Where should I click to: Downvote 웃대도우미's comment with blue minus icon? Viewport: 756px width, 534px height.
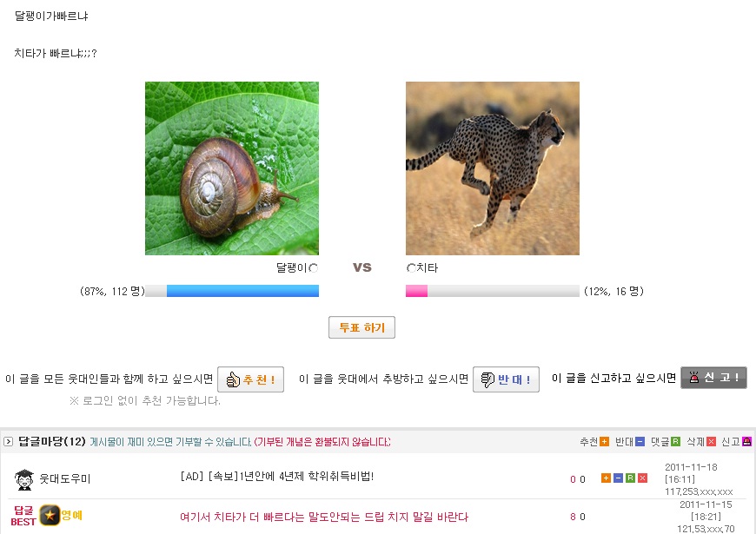618,478
